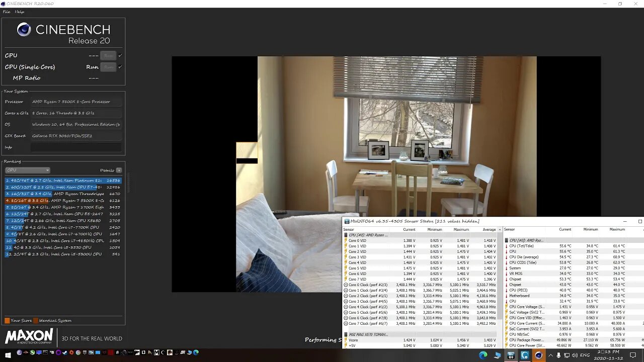Select ranking row 9 Intel Core i7-6700HQ
The width and height of the screenshot is (644, 362).
63,234
